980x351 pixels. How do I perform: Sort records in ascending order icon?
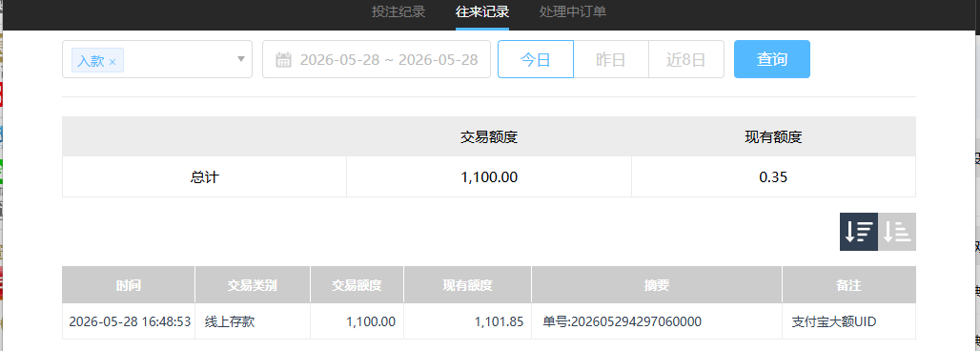pos(897,232)
